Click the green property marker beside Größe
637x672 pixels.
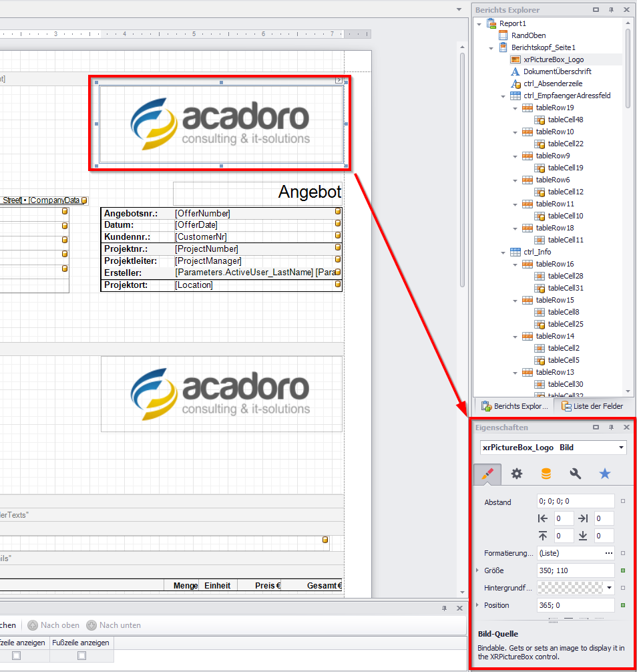(x=623, y=570)
